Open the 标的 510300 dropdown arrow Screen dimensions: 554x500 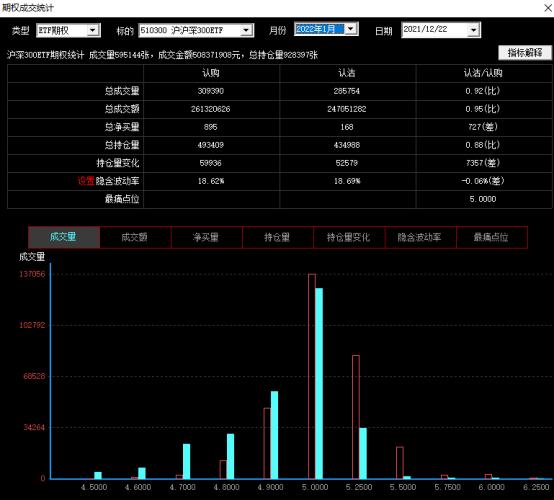[246, 31]
